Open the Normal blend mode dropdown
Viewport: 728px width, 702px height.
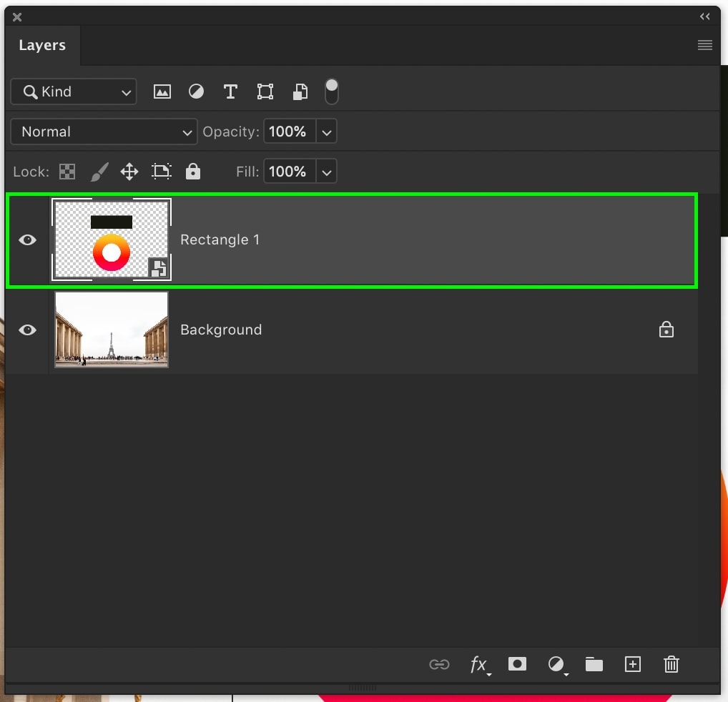104,132
